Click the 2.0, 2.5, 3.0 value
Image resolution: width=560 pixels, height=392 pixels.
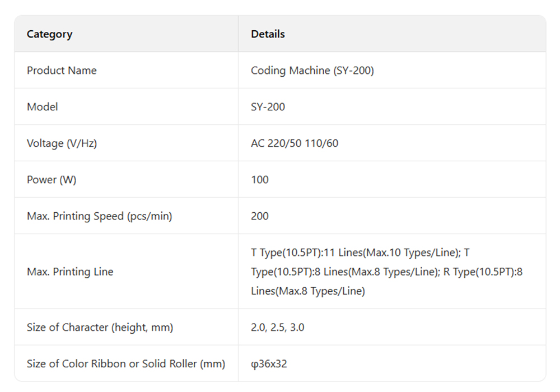click(278, 328)
